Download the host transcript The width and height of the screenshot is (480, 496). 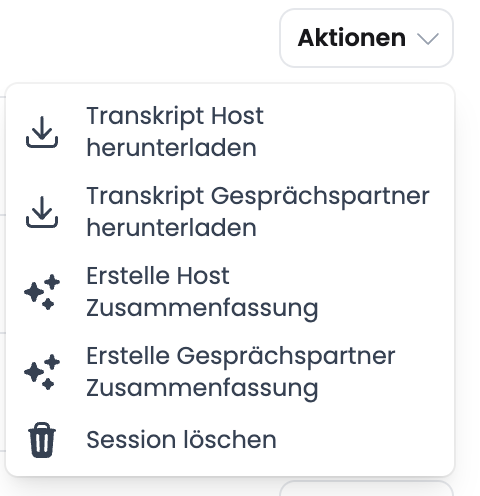point(230,132)
